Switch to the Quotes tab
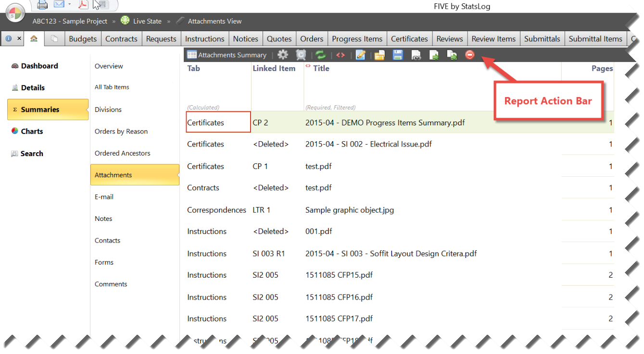This screenshot has height=354, width=644. (279, 39)
